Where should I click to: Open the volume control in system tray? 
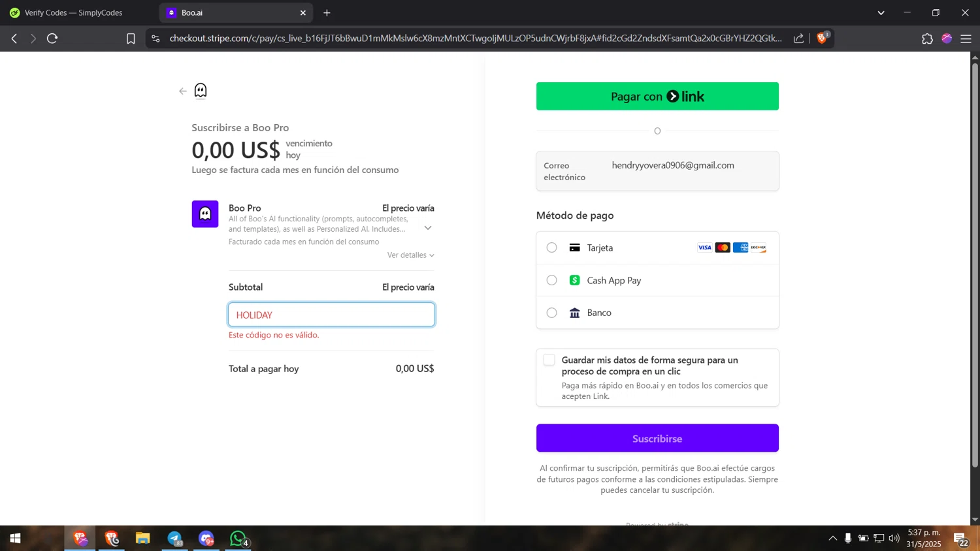894,539
